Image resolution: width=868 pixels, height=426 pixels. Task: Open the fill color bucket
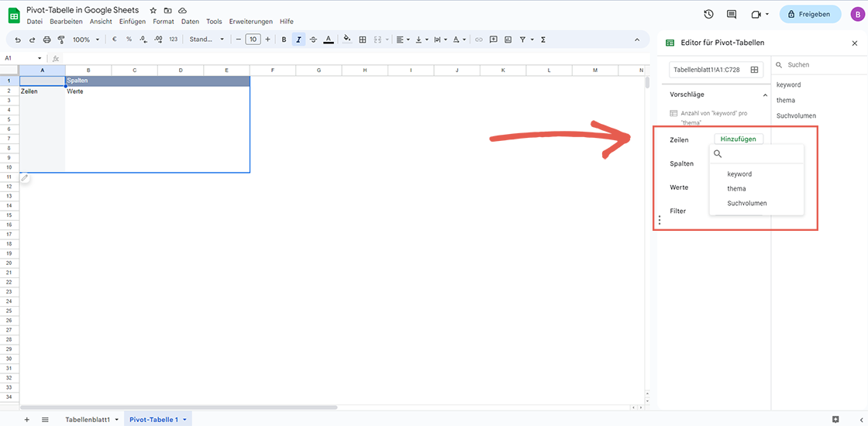347,40
